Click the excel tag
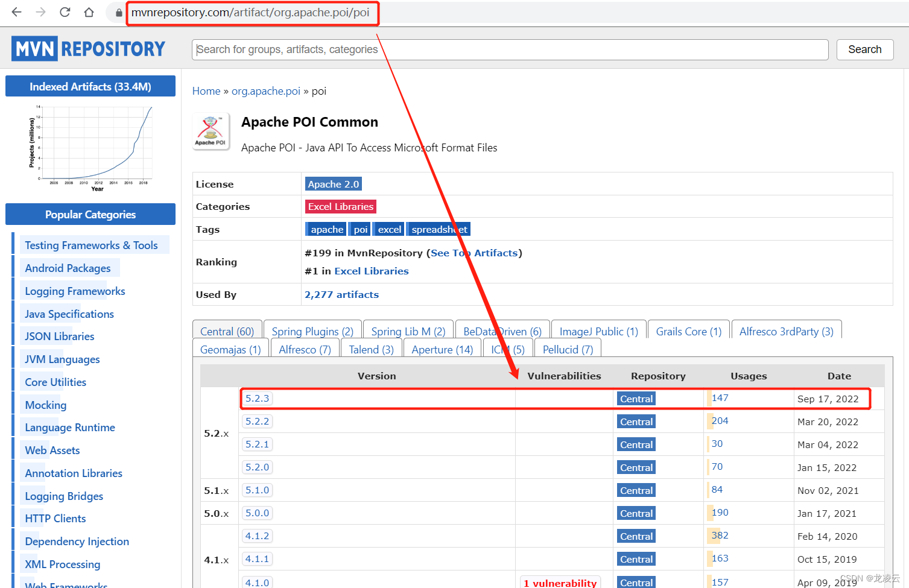Screen dimensions: 909x588 pos(389,229)
